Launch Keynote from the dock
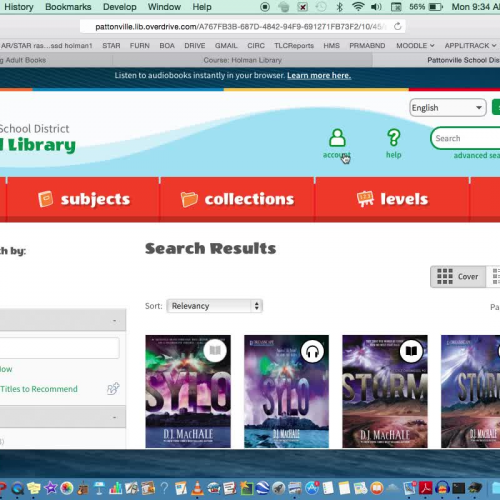500x500 pixels. click(x=99, y=489)
